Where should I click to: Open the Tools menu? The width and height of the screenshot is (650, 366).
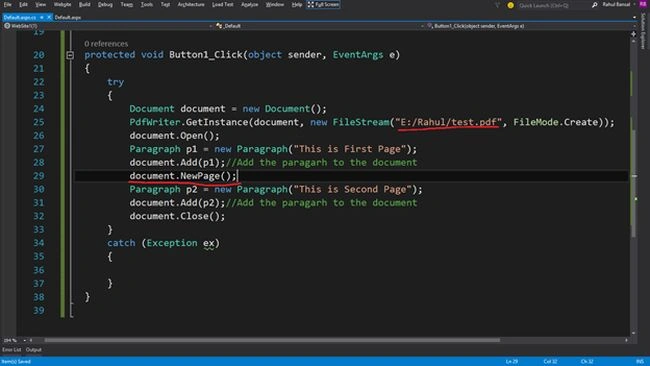click(x=146, y=5)
